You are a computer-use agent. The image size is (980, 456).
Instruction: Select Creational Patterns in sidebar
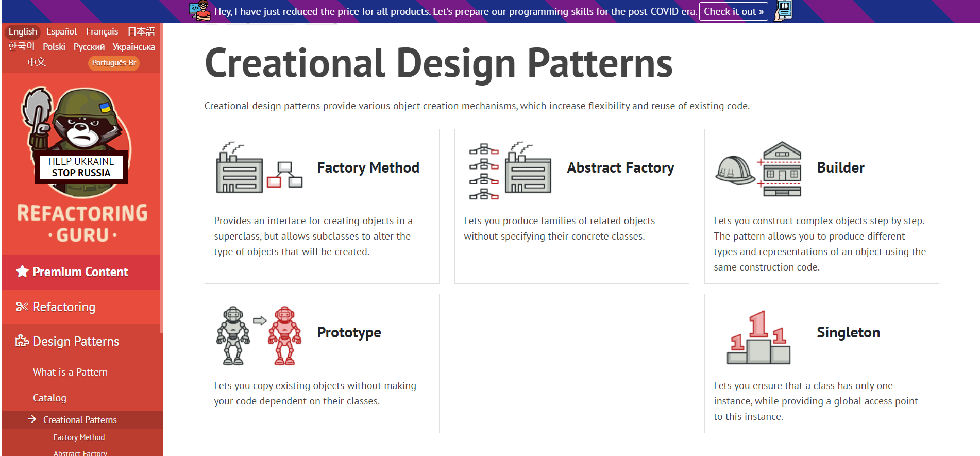click(x=82, y=420)
